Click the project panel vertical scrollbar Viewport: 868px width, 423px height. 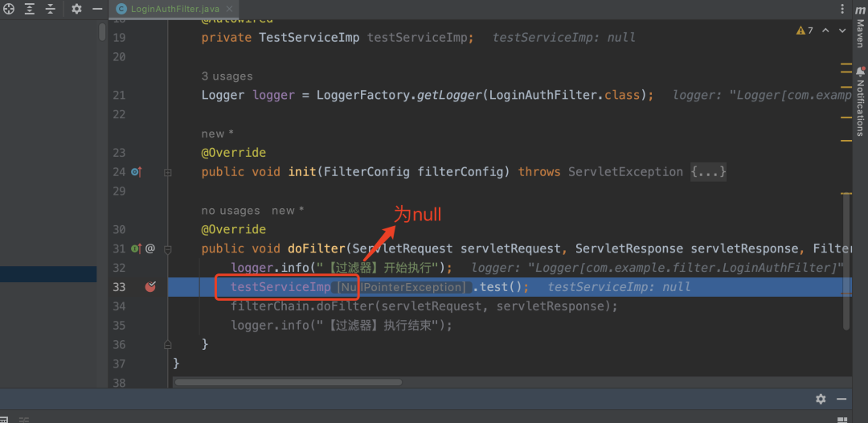coord(102,31)
